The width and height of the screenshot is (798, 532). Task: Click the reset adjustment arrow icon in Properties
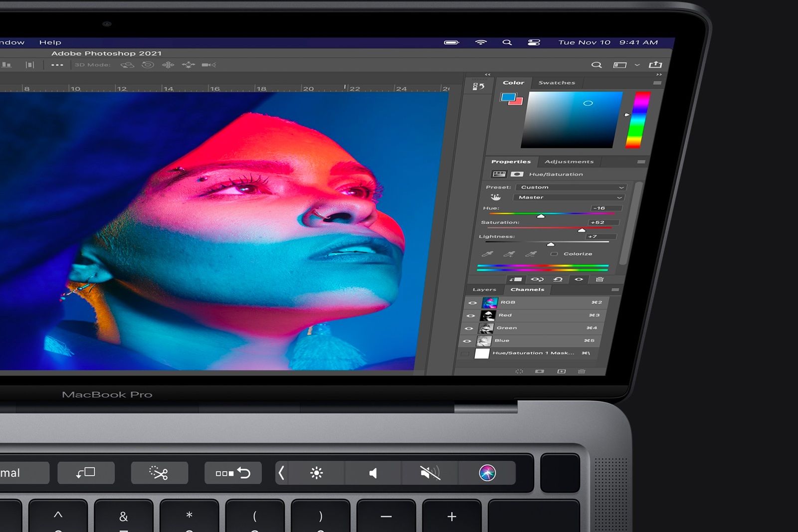coord(558,279)
